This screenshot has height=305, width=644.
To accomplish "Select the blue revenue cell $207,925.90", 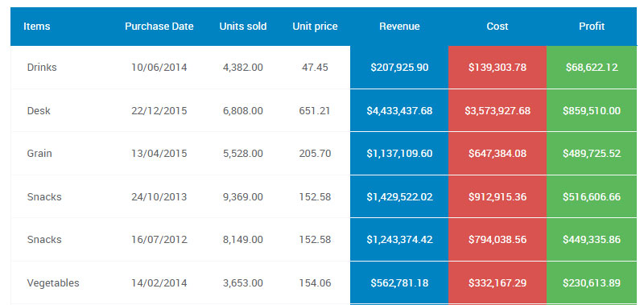I will [x=399, y=68].
